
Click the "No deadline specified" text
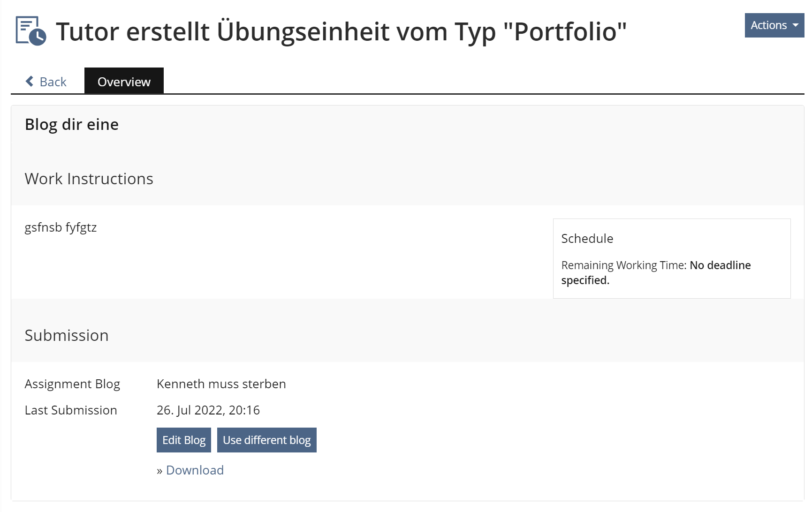point(720,265)
